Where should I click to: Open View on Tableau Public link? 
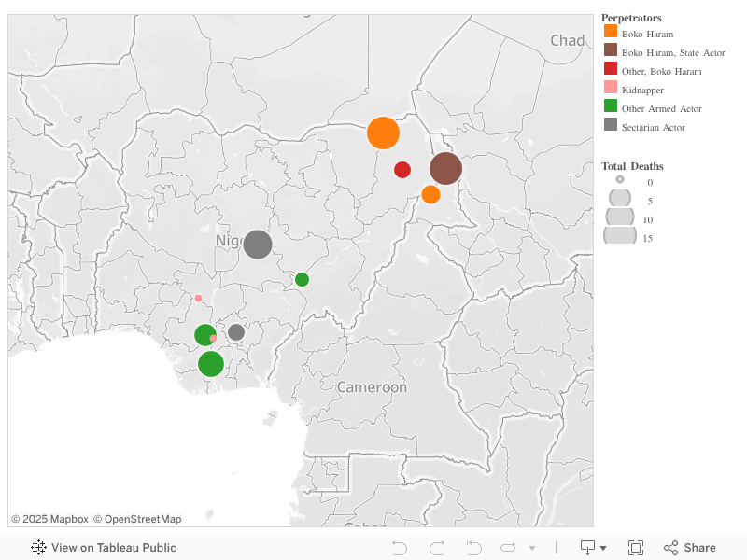pos(113,548)
